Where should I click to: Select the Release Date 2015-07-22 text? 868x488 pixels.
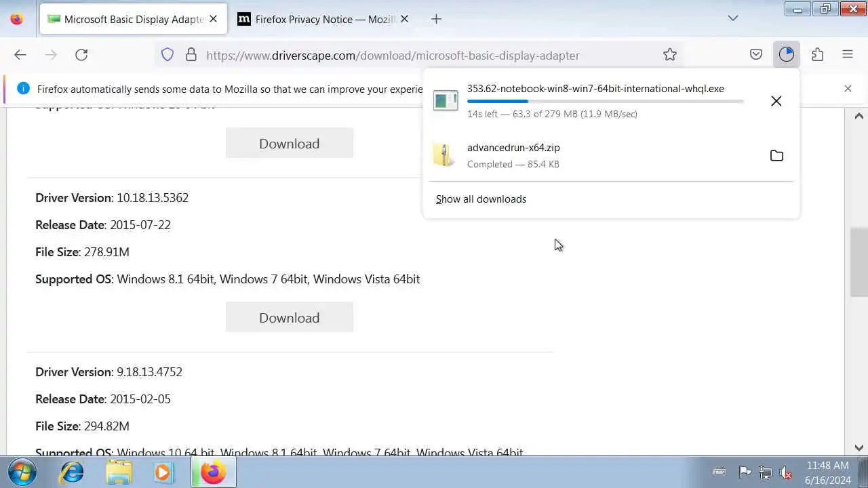coord(103,225)
